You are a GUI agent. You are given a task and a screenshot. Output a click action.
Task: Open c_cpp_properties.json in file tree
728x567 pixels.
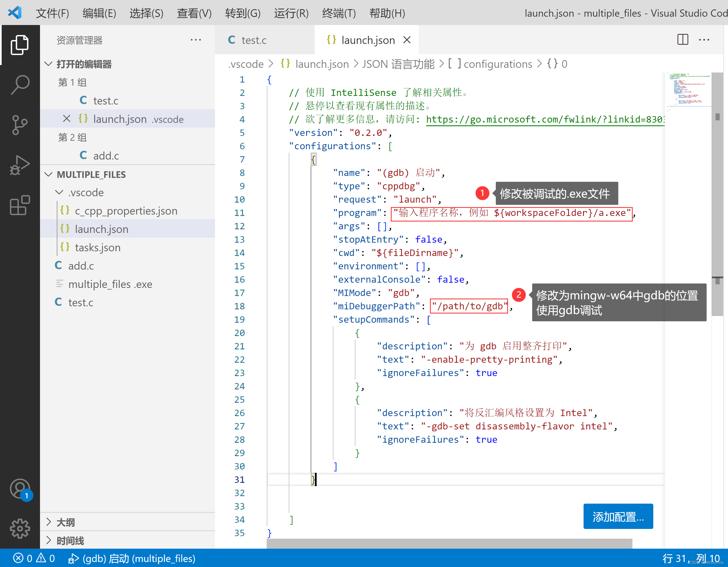(x=127, y=210)
